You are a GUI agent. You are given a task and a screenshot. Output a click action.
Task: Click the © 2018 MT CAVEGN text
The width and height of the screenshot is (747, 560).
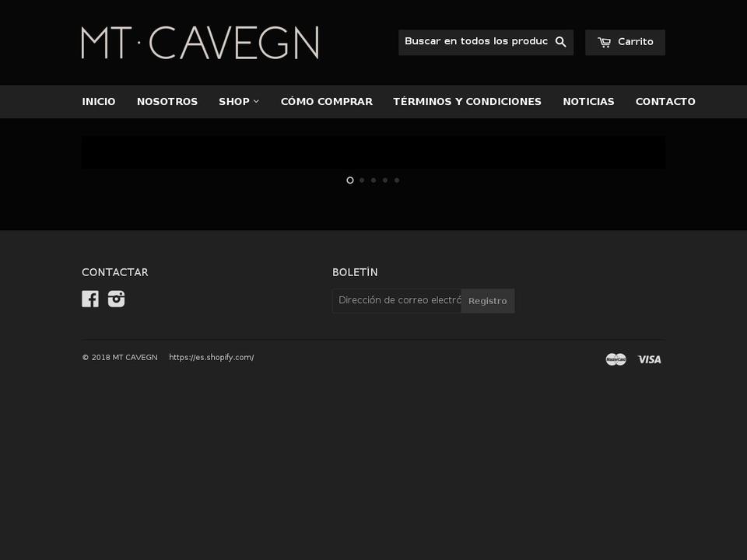[x=120, y=357]
